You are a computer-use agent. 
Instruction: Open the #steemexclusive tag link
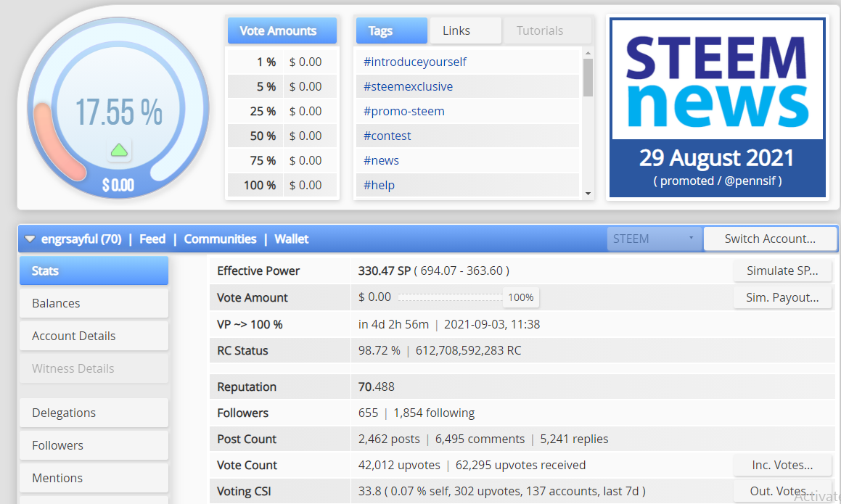[x=408, y=86]
